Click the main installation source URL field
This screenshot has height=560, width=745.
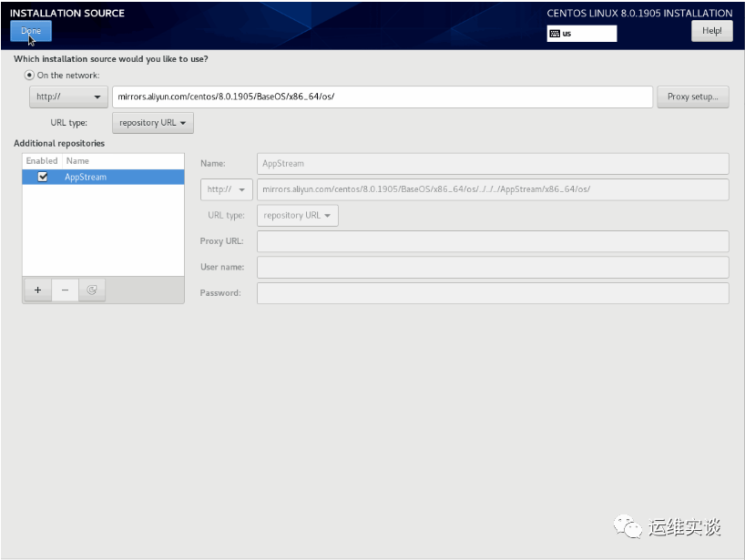click(382, 97)
